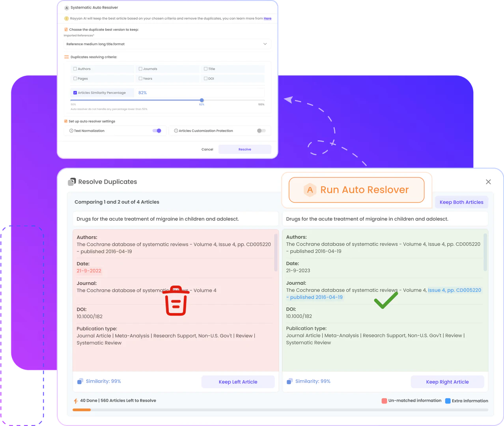Screen dimensions: 504x426
Task: Open the Imported References dropdown
Action: tap(167, 44)
